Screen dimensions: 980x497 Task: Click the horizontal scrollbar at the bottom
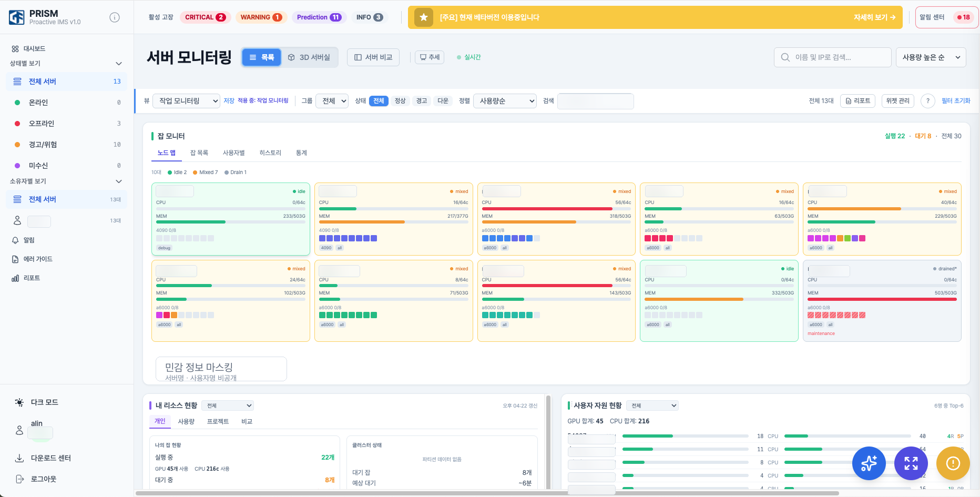pos(487,493)
